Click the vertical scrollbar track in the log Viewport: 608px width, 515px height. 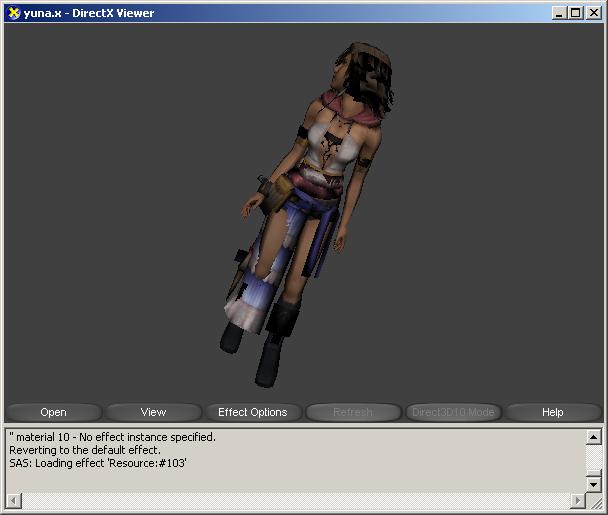(x=593, y=460)
